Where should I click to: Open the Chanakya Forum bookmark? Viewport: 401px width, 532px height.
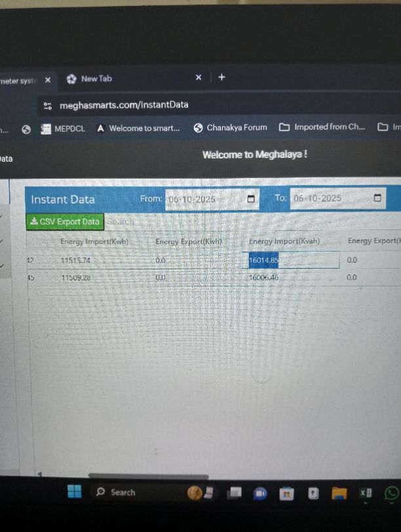(x=231, y=128)
